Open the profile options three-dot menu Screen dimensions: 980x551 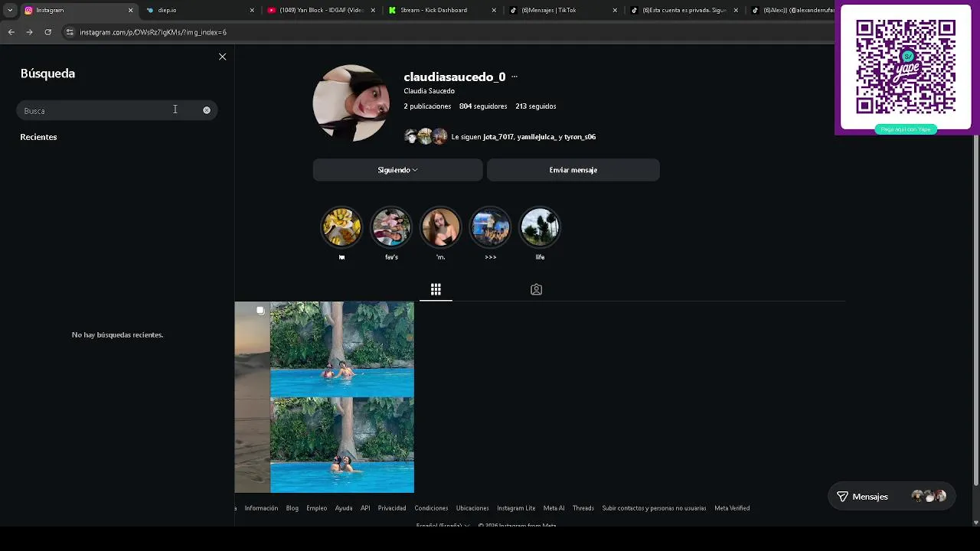coord(514,77)
